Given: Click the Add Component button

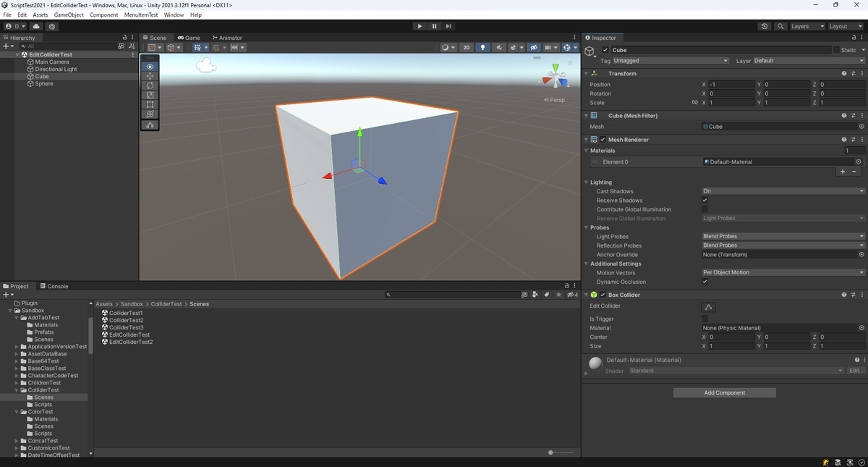Looking at the screenshot, I should coord(724,392).
